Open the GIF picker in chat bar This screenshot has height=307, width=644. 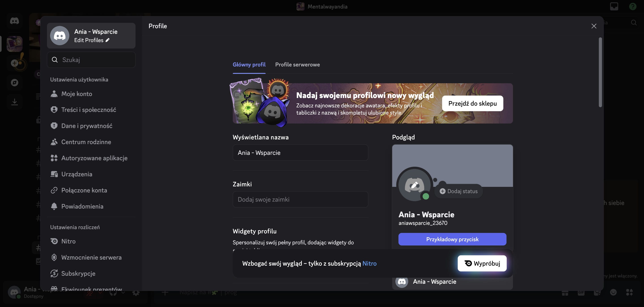point(581,292)
